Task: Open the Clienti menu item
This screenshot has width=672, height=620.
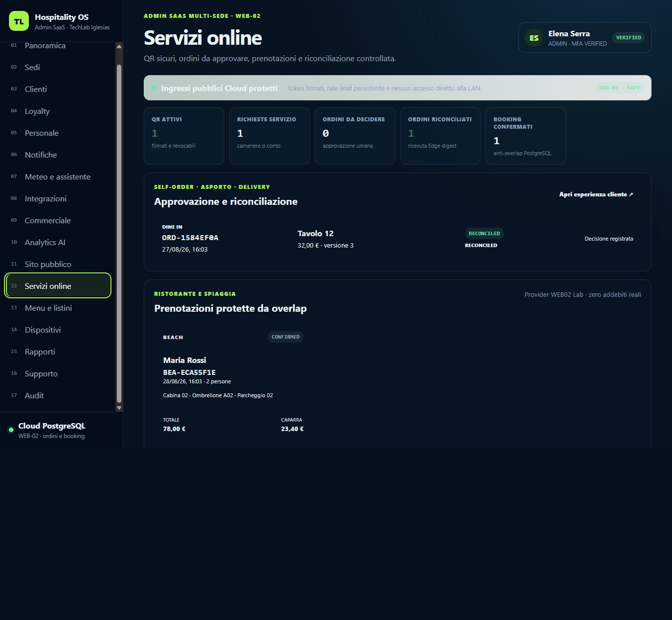Action: point(58,89)
